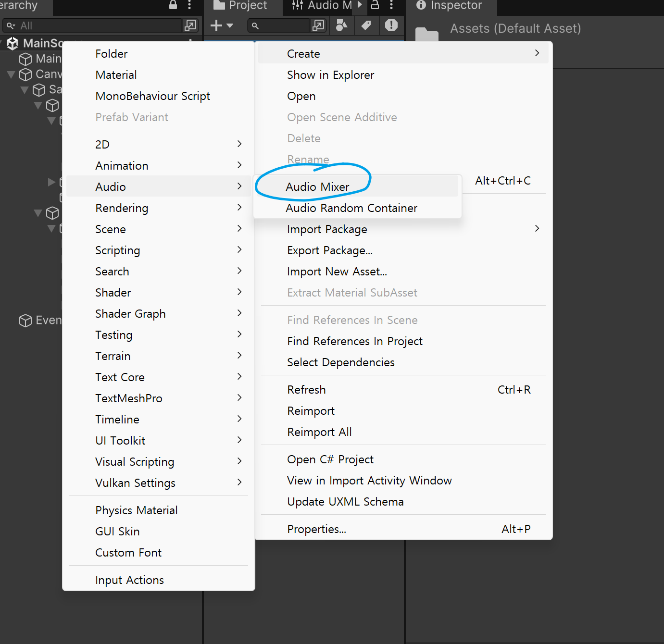Open the Hierarchy panel three-dot options menu
The width and height of the screenshot is (664, 644).
(189, 5)
